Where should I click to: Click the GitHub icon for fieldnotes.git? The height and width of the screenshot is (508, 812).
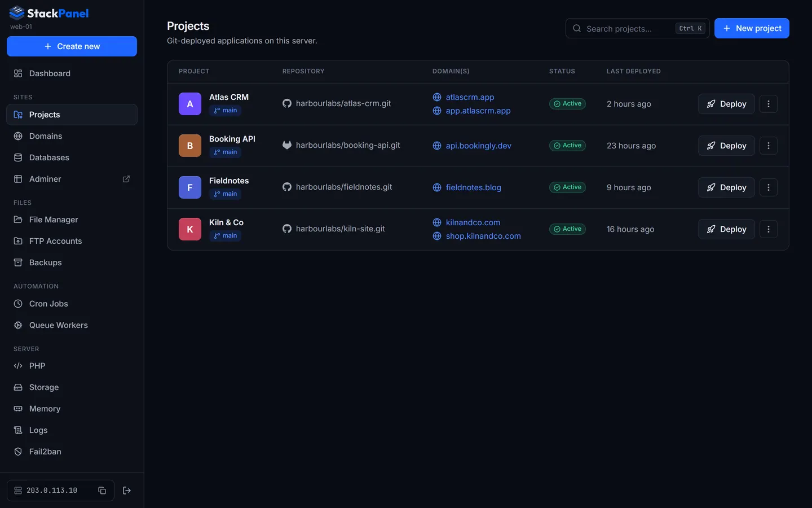click(x=287, y=187)
